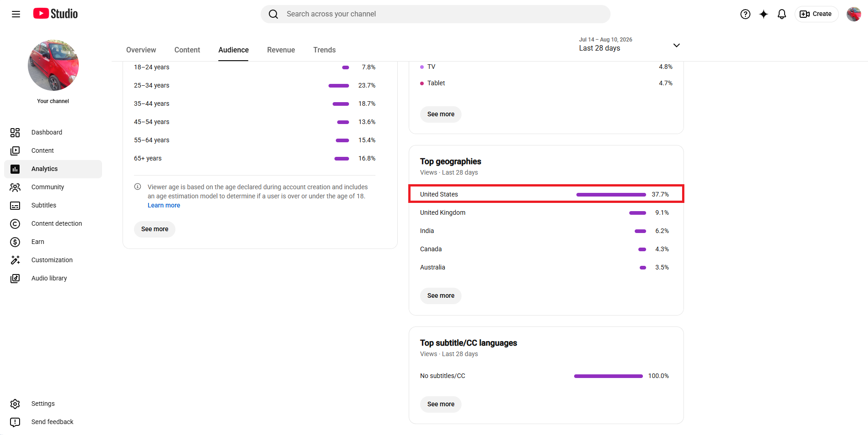The width and height of the screenshot is (868, 435).
Task: Open the notifications bell
Action: [x=782, y=14]
